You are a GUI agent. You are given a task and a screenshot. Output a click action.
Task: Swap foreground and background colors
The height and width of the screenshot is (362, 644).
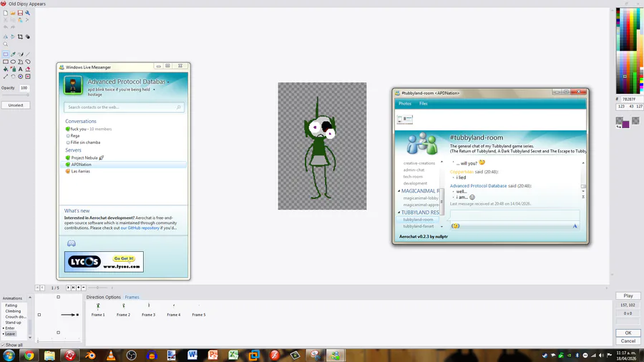pos(618,127)
